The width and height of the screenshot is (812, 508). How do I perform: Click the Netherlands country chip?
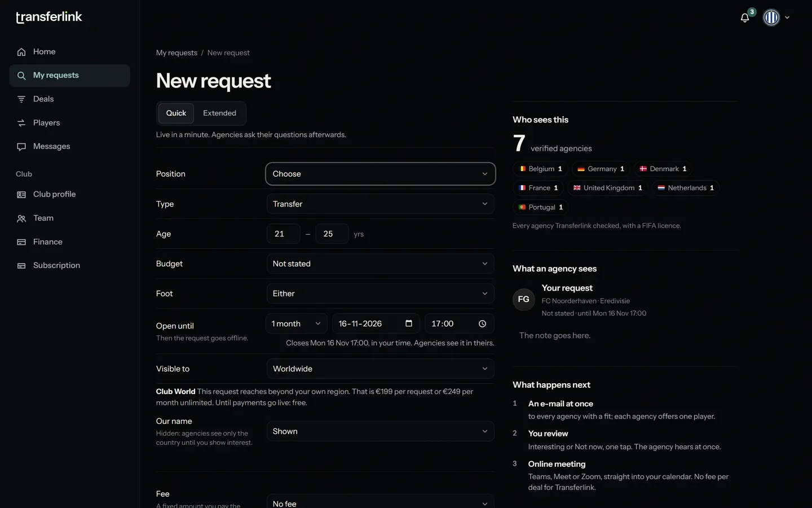pyautogui.click(x=686, y=188)
